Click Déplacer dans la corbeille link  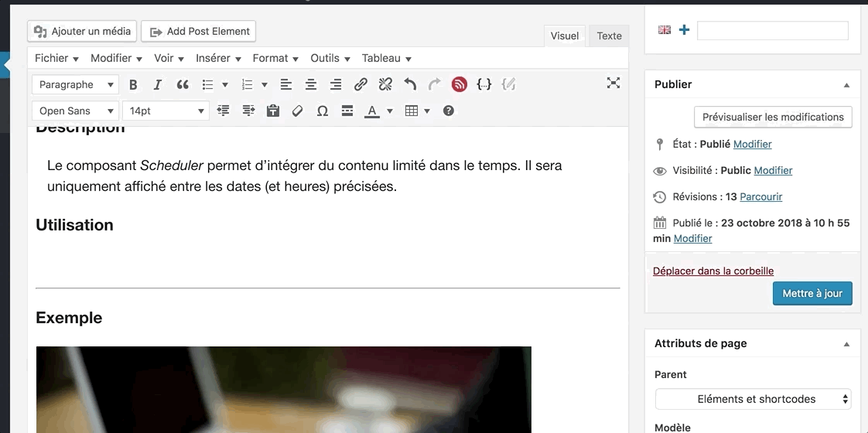click(x=713, y=271)
